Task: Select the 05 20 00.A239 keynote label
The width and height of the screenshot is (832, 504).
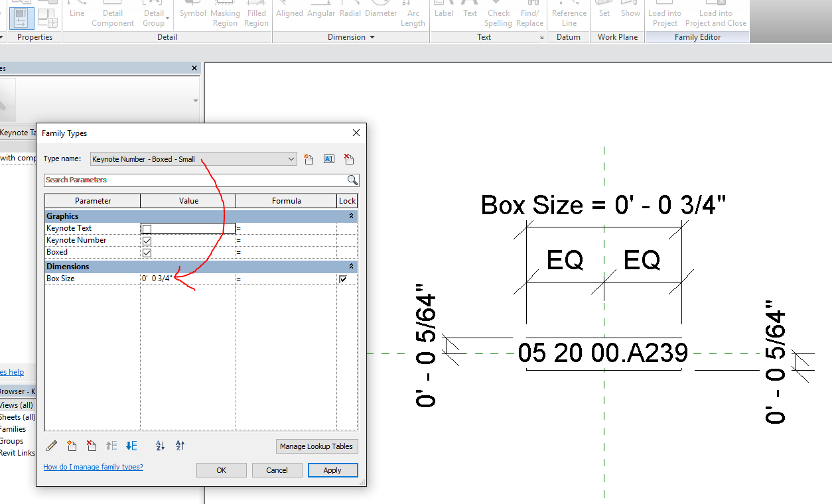Action: pos(603,353)
